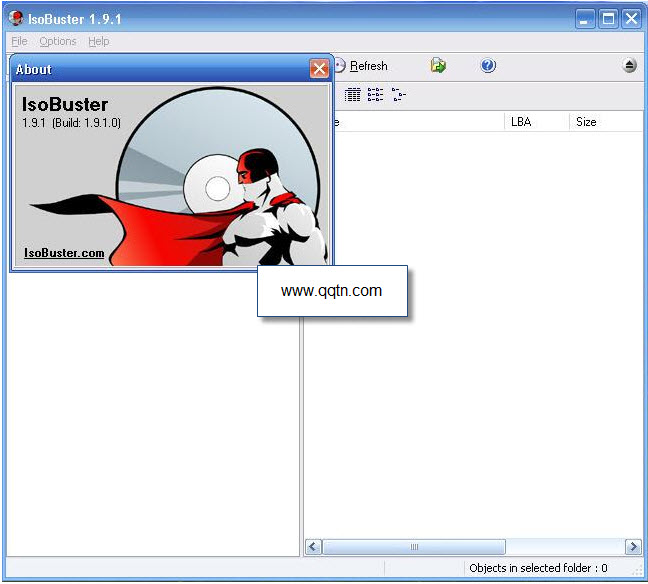The image size is (648, 584).
Task: Visit the IsoBuster.com link
Action: click(x=64, y=253)
